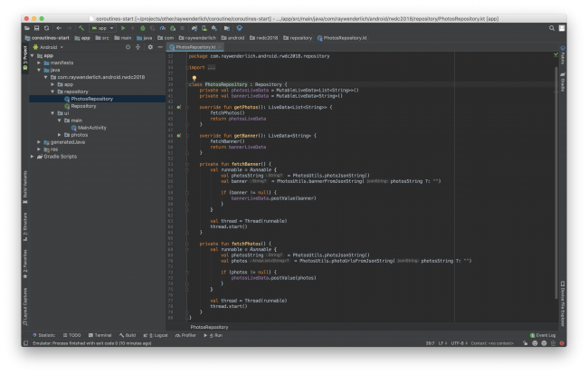Image resolution: width=588 pixels, height=375 pixels.
Task: Click the rwdc2018 breadcrumb folder
Action: point(263,38)
